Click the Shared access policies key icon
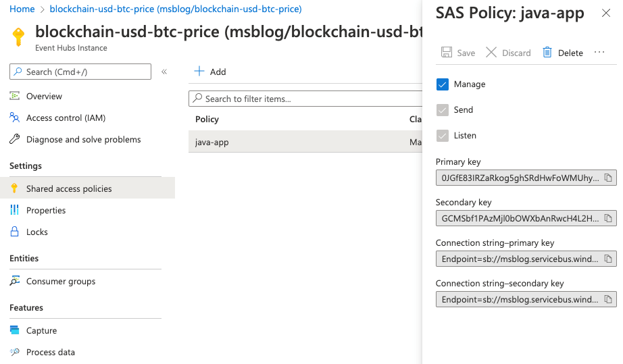 [15, 188]
